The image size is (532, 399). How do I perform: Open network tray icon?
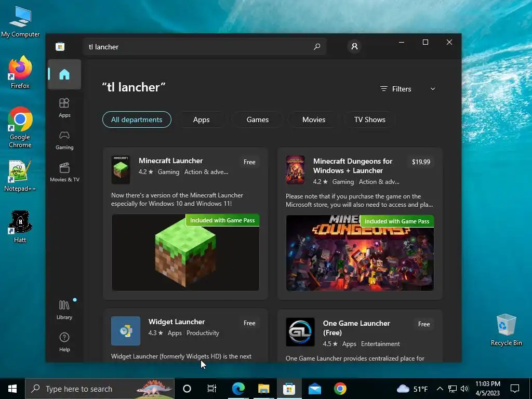pyautogui.click(x=453, y=389)
